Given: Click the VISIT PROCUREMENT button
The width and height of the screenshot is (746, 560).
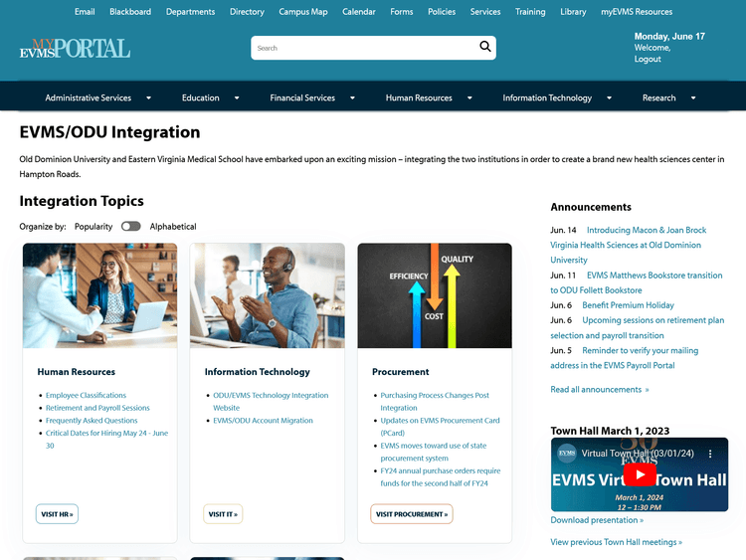Looking at the screenshot, I should 412,514.
